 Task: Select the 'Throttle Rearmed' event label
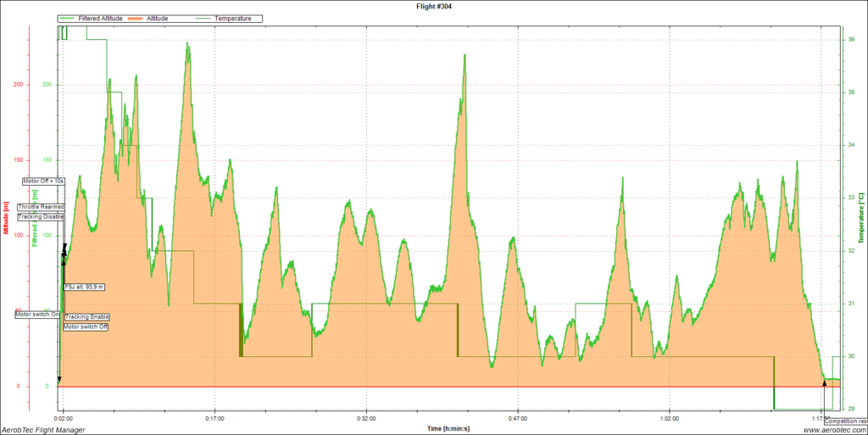point(41,206)
